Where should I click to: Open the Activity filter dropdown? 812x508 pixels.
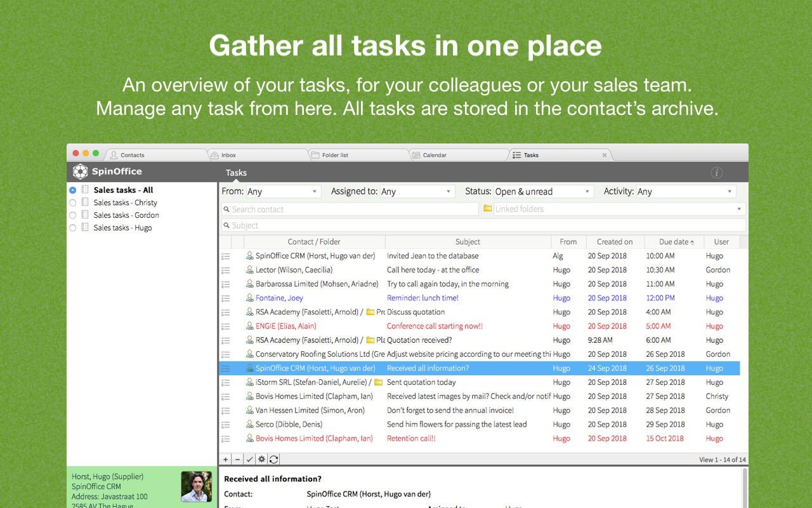[x=686, y=191]
